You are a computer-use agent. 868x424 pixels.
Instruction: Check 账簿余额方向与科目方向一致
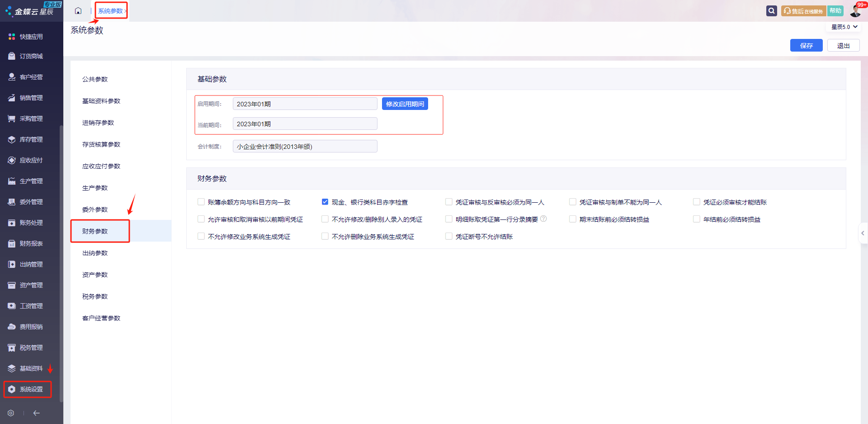[201, 202]
